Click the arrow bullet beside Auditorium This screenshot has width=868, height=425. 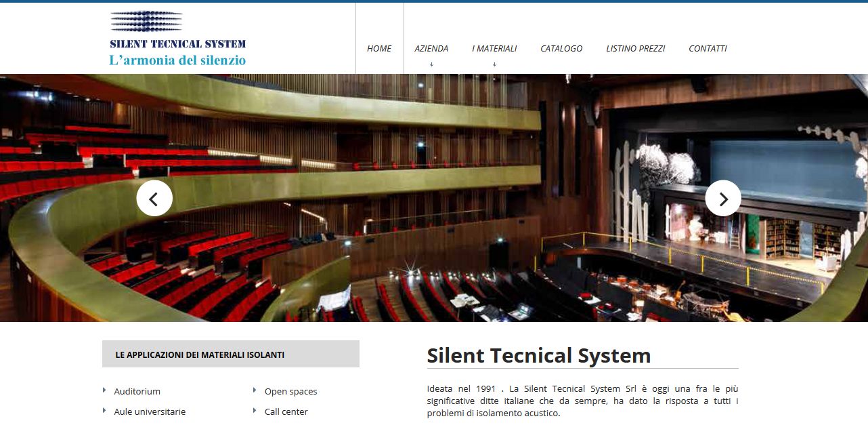[104, 390]
